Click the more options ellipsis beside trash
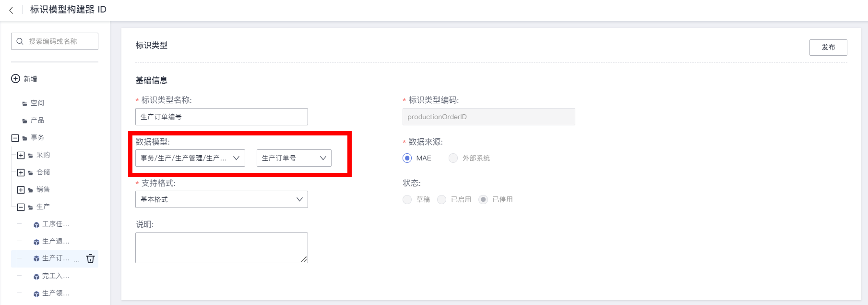 point(77,260)
